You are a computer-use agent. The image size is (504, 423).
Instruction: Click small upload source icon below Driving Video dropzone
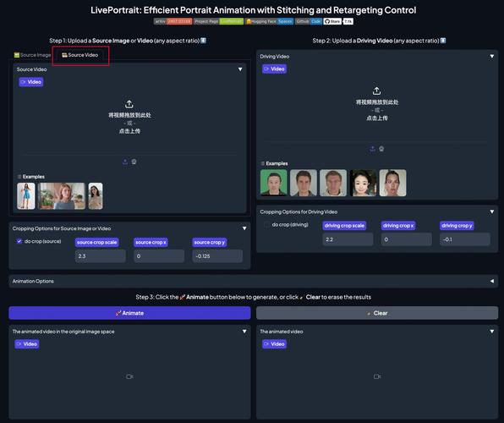(372, 149)
